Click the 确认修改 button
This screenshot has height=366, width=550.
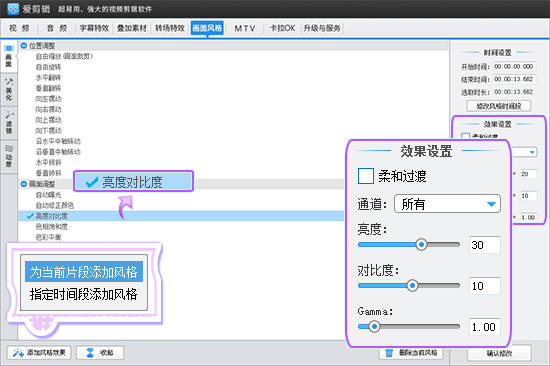(x=499, y=353)
